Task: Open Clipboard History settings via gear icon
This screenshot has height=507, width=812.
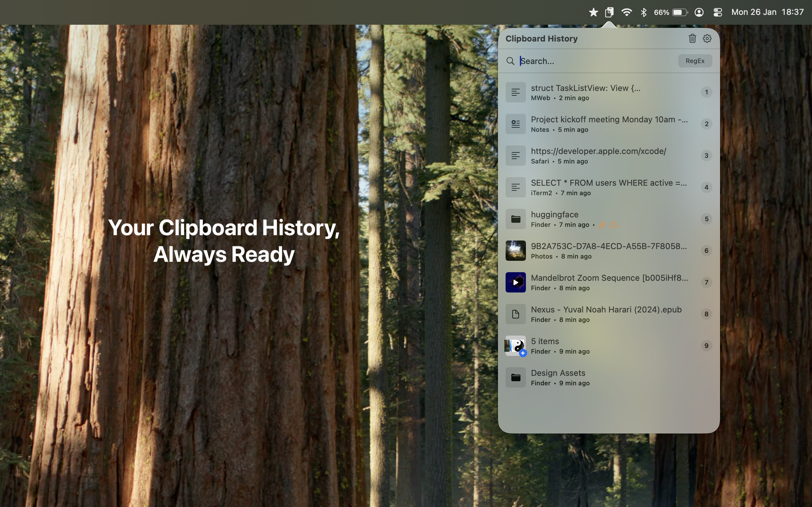Action: pyautogui.click(x=707, y=38)
